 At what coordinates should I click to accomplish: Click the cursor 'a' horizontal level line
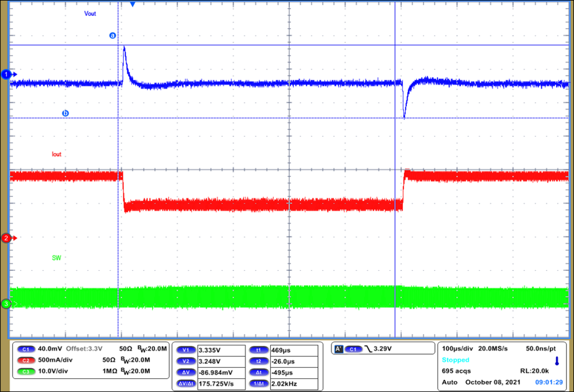click(x=230, y=44)
